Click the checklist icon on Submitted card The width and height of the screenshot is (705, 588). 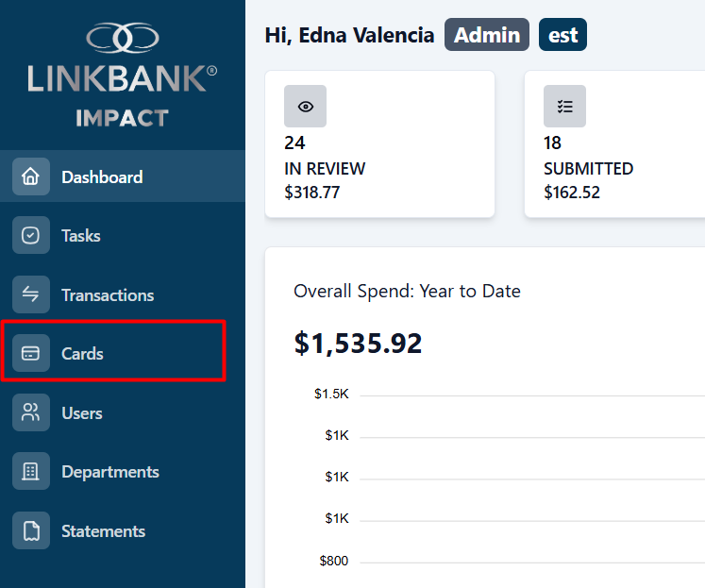point(564,107)
